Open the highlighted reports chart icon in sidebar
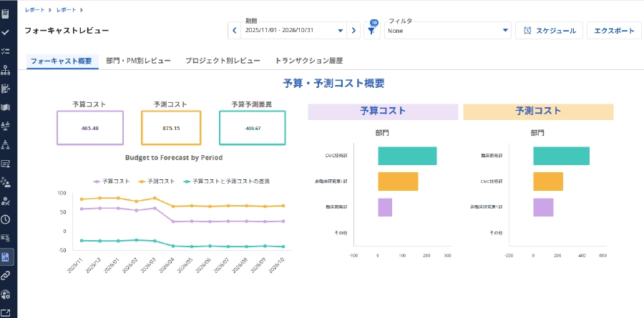 (x=6, y=257)
